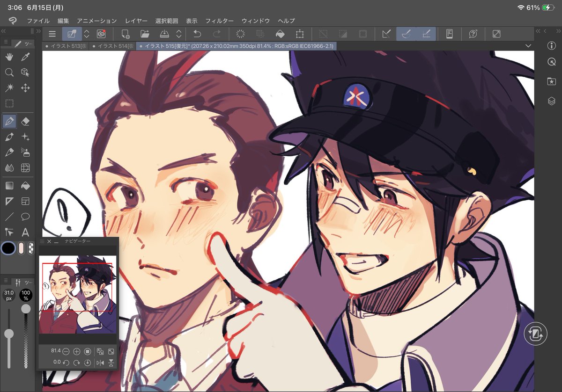The width and height of the screenshot is (562, 392).
Task: Open the レイヤー menu
Action: 136,21
